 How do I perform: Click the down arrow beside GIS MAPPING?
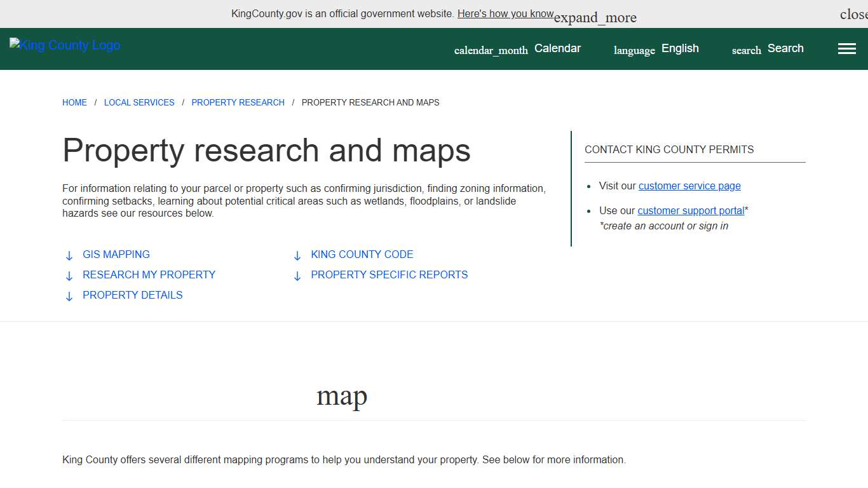[69, 255]
